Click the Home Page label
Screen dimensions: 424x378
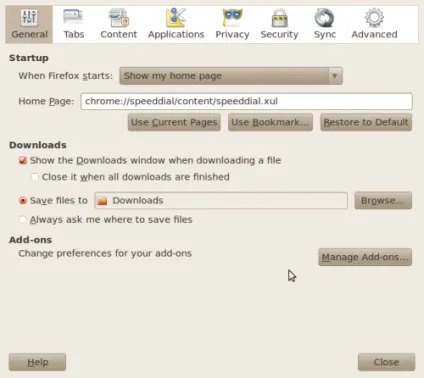point(46,101)
